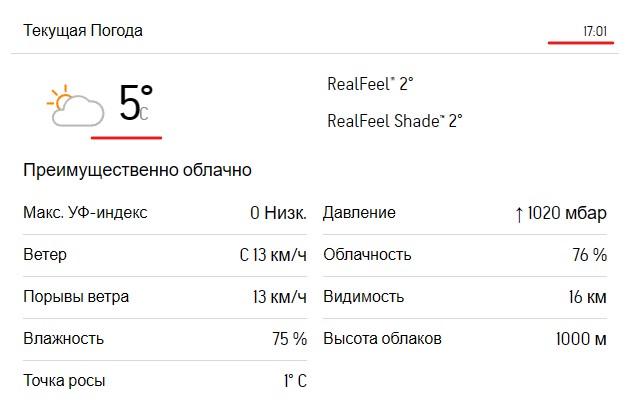Click the Видимость row label
The image size is (628, 412).
click(363, 297)
